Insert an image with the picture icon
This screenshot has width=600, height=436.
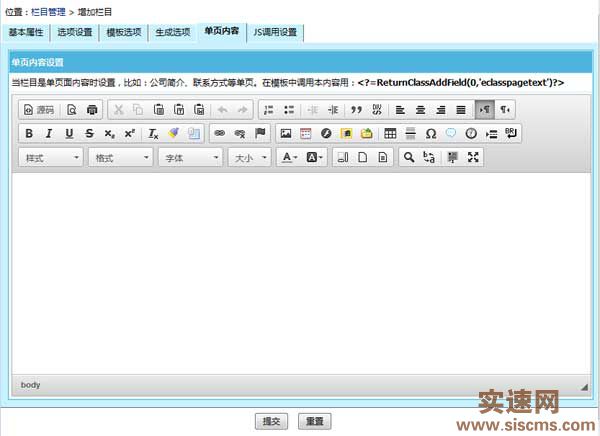[286, 133]
